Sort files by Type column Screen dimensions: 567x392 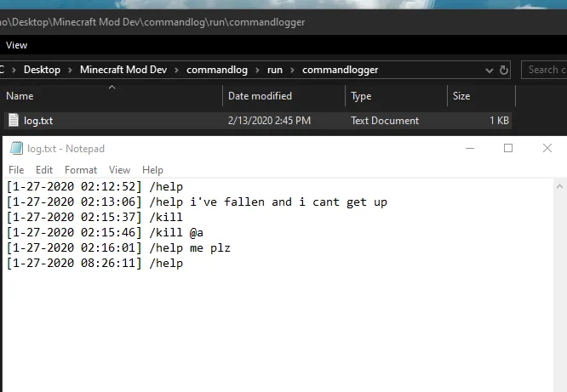click(397, 96)
